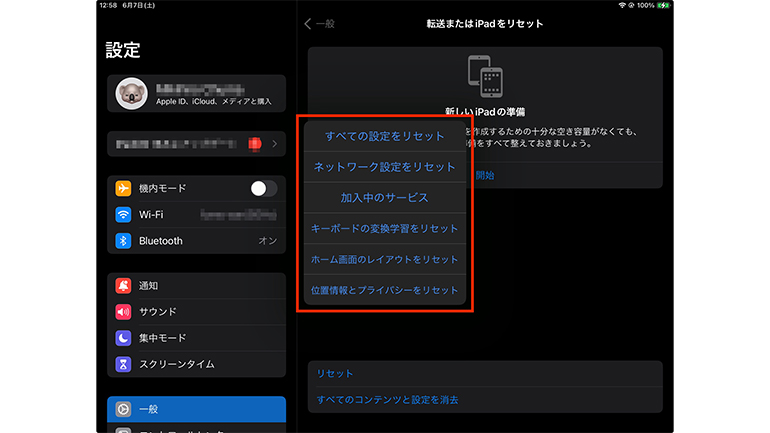Tap the 12:58 clock
This screenshot has height=433, width=770.
click(108, 5)
